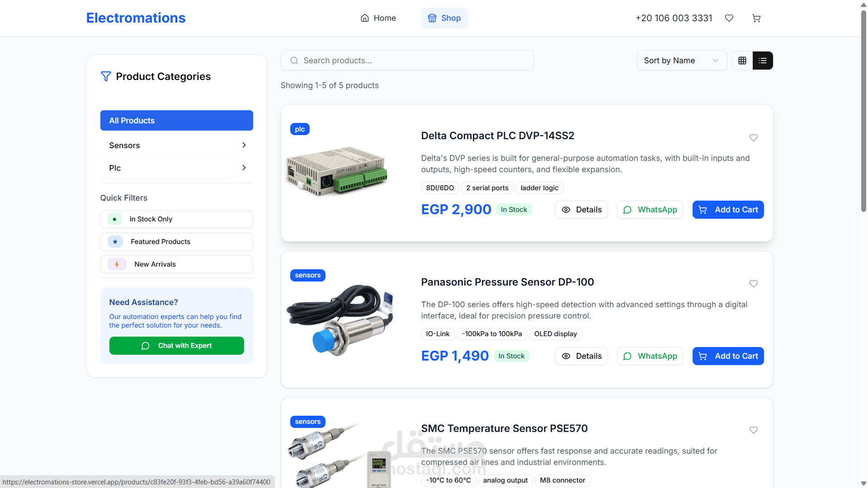Toggle the In Stock Only filter

point(176,219)
